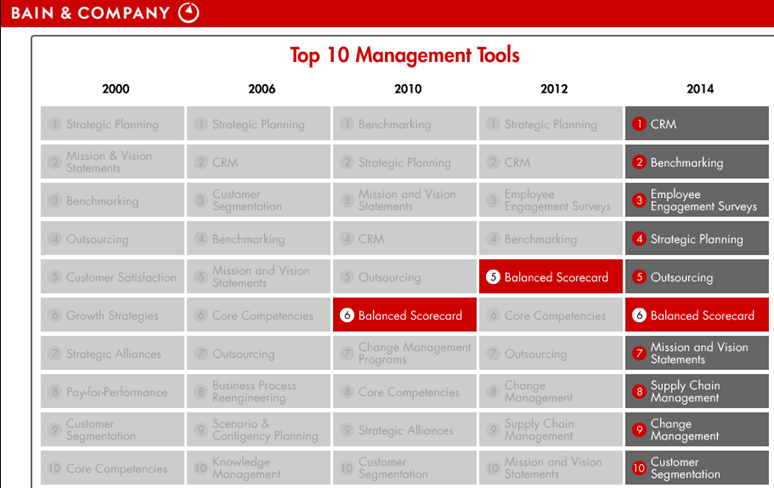This screenshot has width=774, height=488.
Task: Select Change Management ranked 8 in 2012
Action: tap(551, 391)
